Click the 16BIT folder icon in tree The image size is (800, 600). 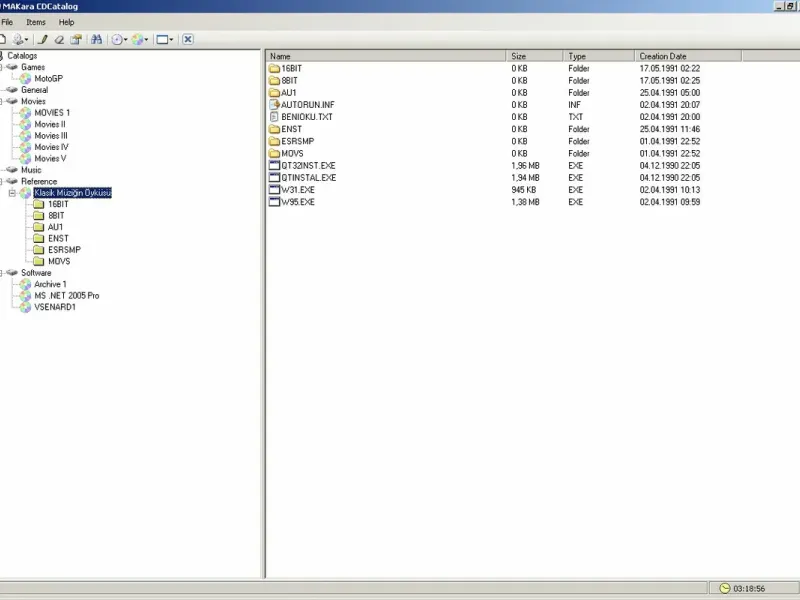coord(39,204)
